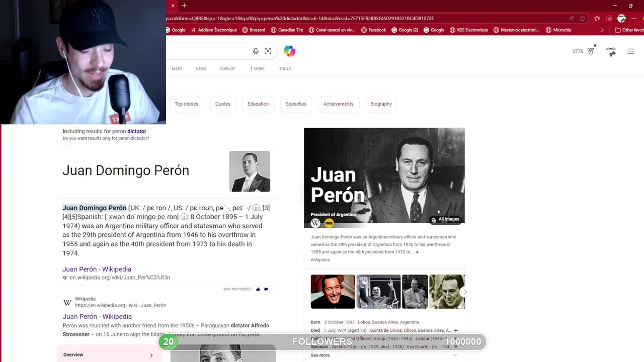Mark answer unhelpful with thumbs down

(x=266, y=289)
